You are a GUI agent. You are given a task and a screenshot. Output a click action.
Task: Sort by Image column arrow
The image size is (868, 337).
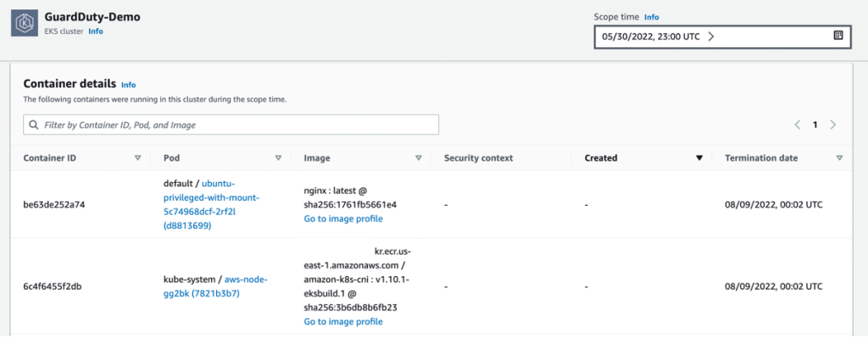(419, 158)
